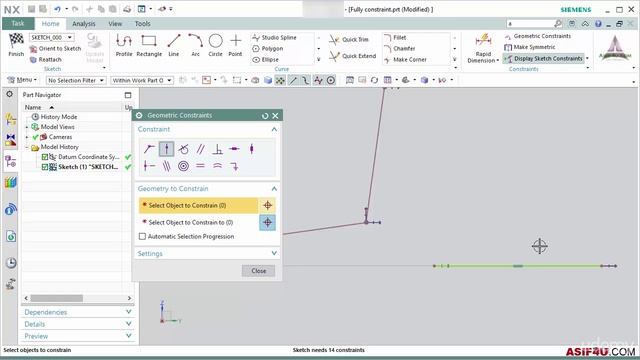
Task: Switch to the Tools tab
Action: [x=143, y=24]
